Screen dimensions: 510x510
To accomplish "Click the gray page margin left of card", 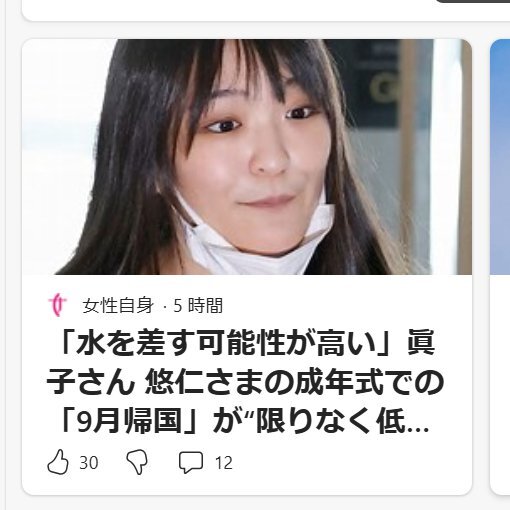I will coord(13,267).
